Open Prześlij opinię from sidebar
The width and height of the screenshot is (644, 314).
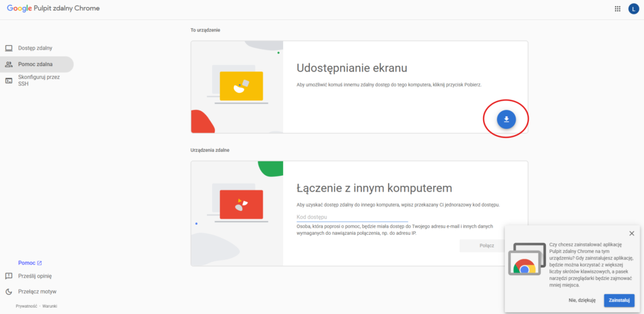(35, 276)
